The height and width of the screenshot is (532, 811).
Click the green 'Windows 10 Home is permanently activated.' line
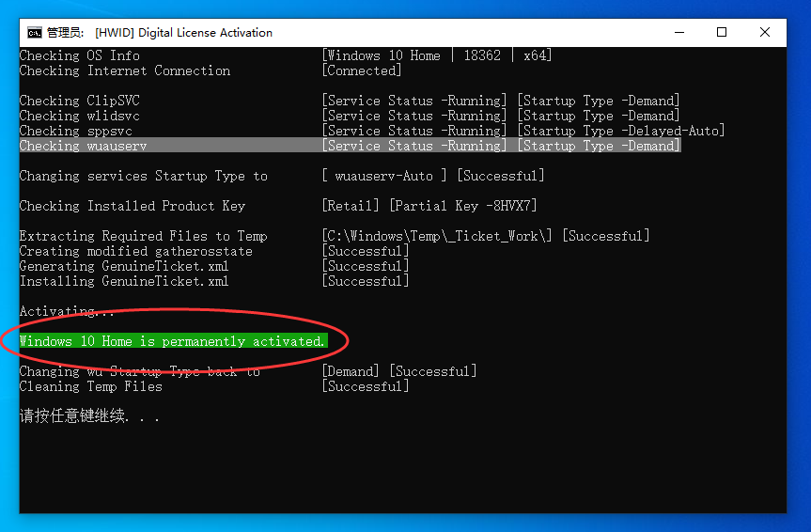[x=173, y=341]
